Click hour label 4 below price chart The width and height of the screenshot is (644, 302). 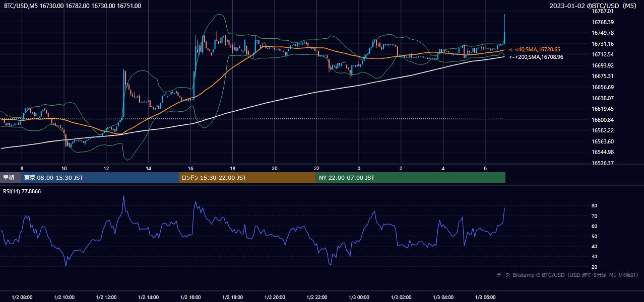pos(443,168)
